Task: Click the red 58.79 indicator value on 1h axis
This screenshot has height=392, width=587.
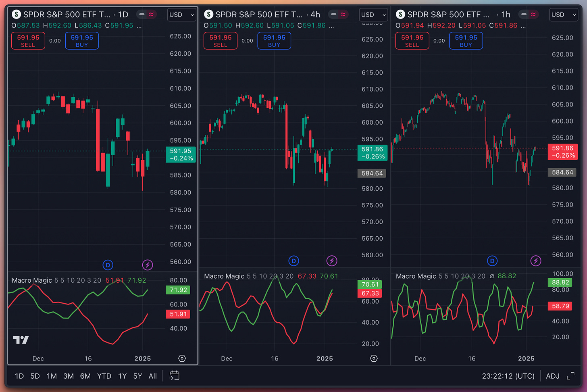Action: point(560,306)
